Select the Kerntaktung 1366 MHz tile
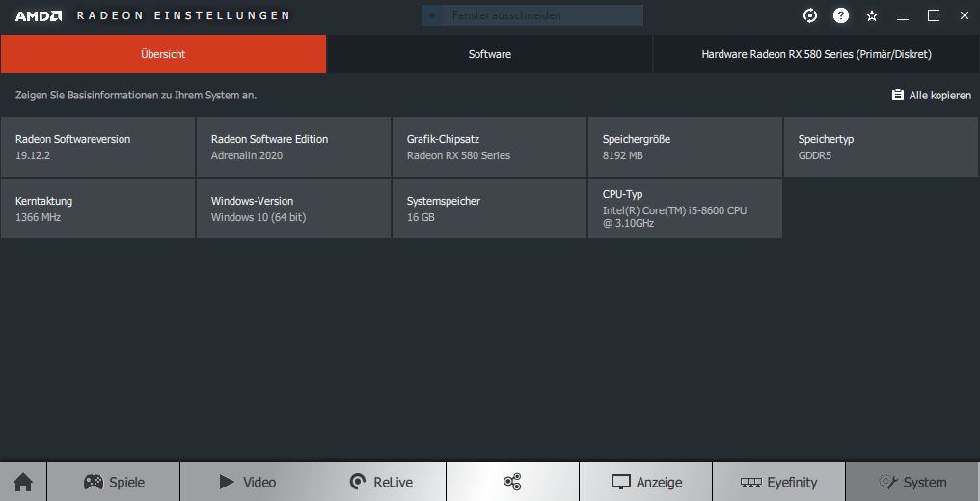This screenshot has height=501, width=980. click(98, 209)
